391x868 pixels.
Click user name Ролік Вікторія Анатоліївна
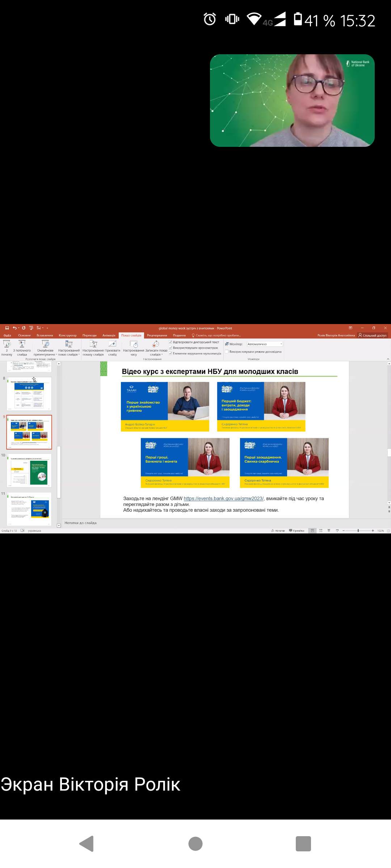pyautogui.click(x=336, y=336)
